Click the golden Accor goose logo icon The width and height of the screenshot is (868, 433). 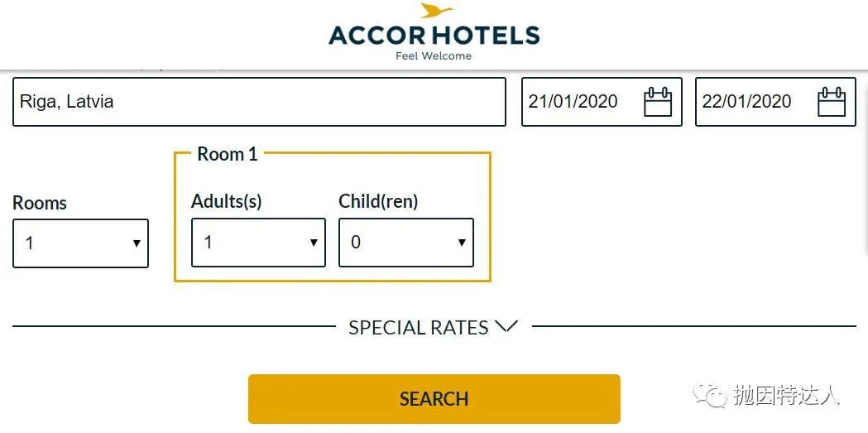pos(436,11)
